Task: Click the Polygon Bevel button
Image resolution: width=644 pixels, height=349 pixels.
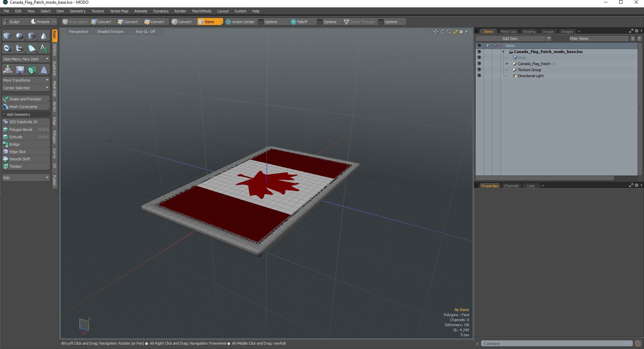Action: tap(26, 130)
